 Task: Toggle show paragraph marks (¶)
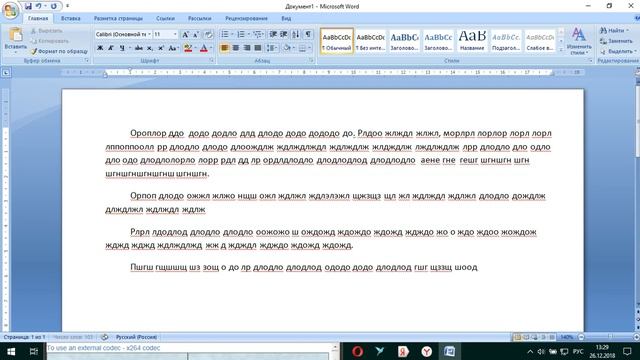(x=308, y=35)
